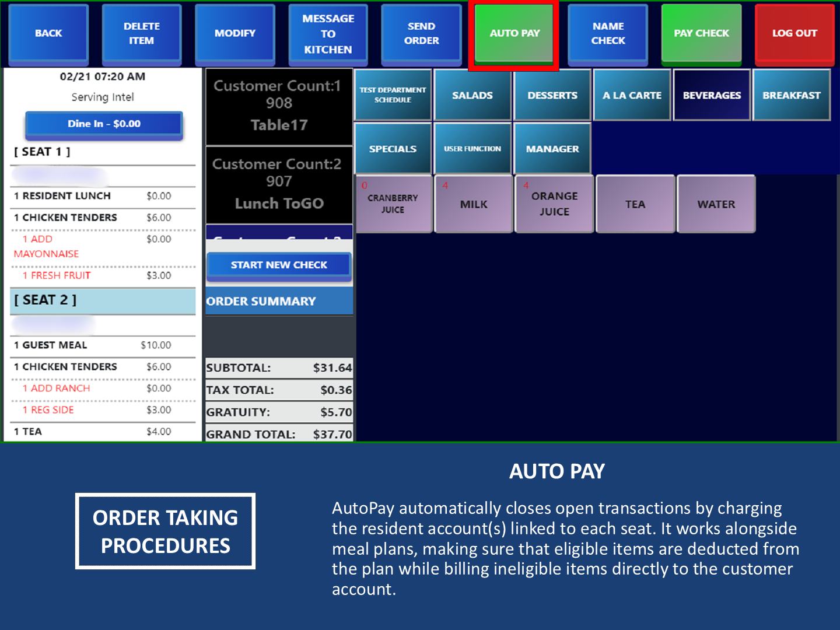The width and height of the screenshot is (840, 630).
Task: Add Cranberry Juice to the order
Action: click(x=393, y=204)
